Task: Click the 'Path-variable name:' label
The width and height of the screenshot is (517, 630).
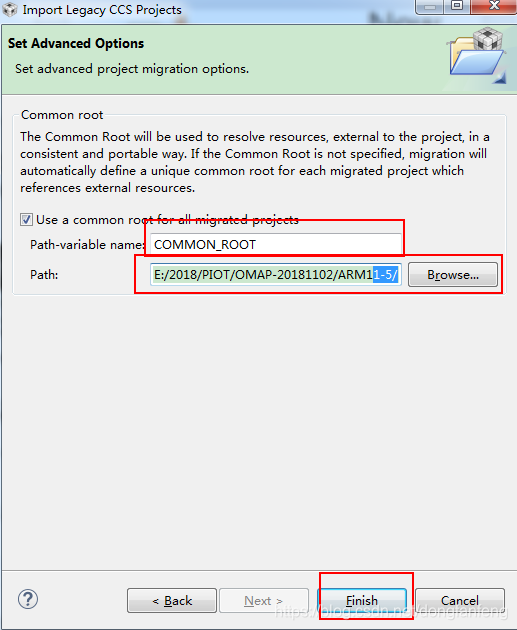Action: coord(88,245)
